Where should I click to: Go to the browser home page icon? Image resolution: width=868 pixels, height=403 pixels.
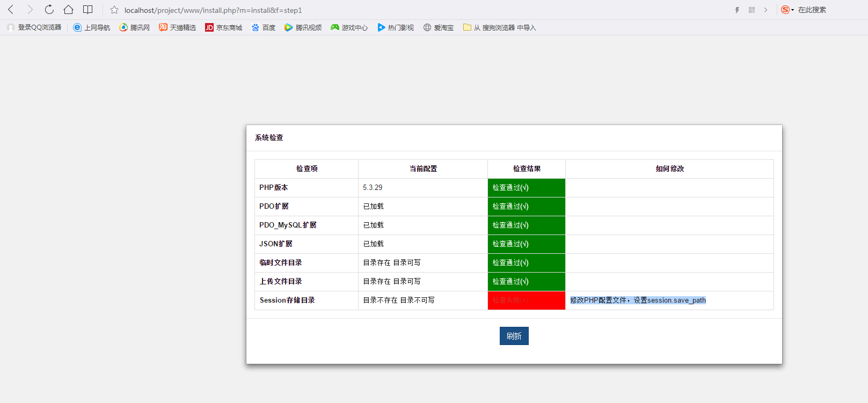point(68,10)
